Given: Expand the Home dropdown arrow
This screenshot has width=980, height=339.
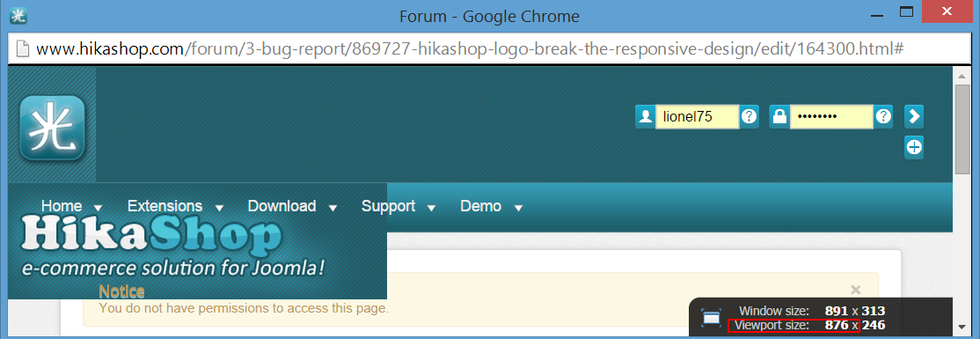Looking at the screenshot, I should pyautogui.click(x=99, y=209).
